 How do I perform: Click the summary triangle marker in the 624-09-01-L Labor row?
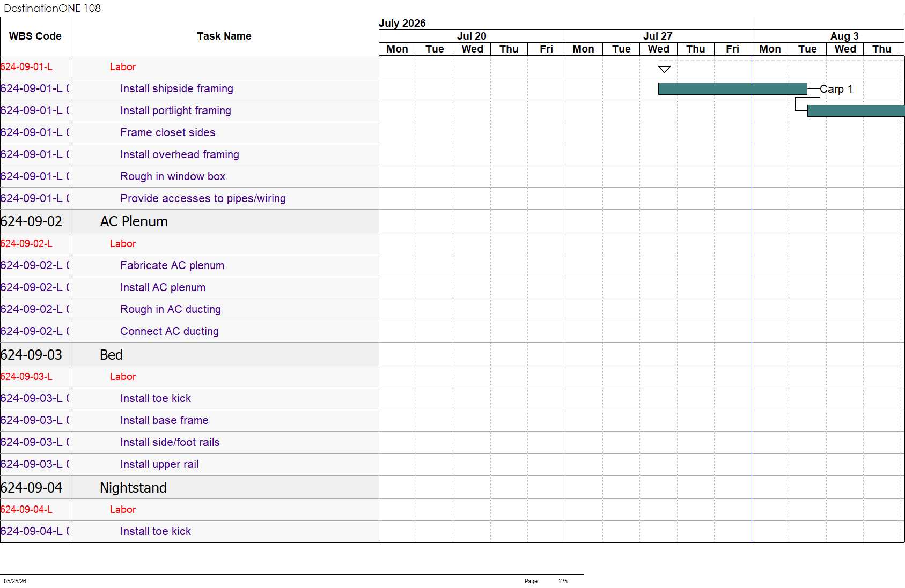coord(664,69)
